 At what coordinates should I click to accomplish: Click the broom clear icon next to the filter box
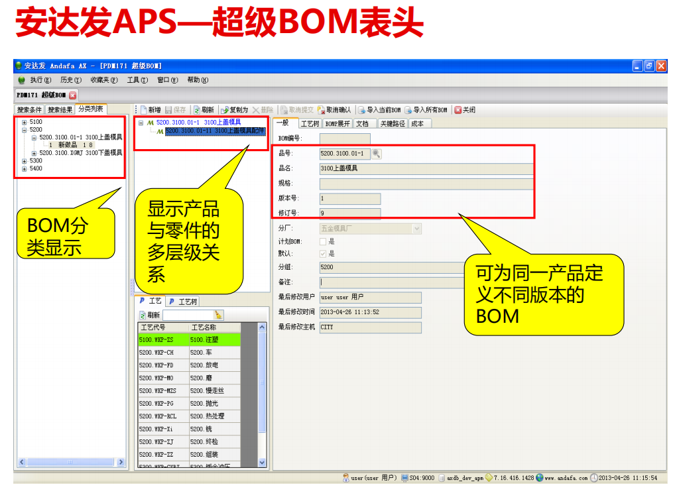[218, 315]
